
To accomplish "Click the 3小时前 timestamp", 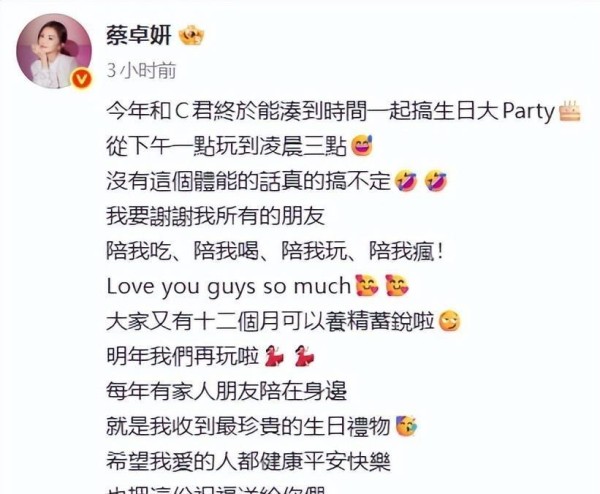I will pyautogui.click(x=141, y=71).
